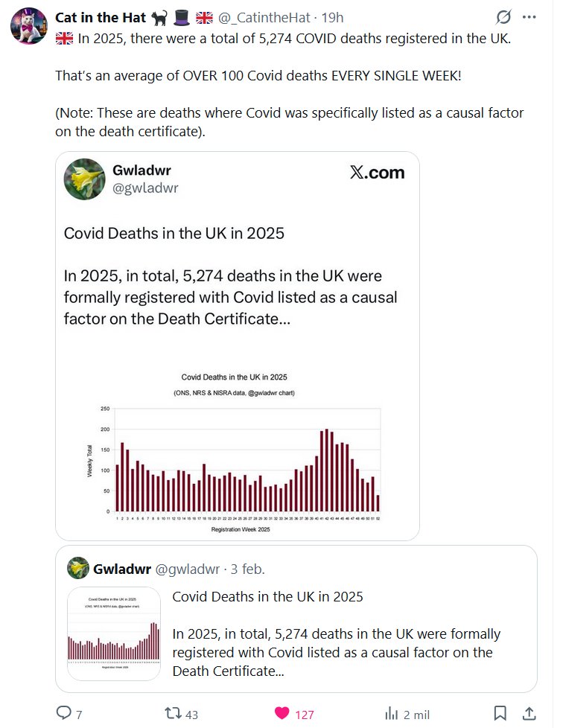Image resolution: width=563 pixels, height=728 pixels.
Task: Open Cat in the Hat profile avatar
Action: pyautogui.click(x=29, y=25)
